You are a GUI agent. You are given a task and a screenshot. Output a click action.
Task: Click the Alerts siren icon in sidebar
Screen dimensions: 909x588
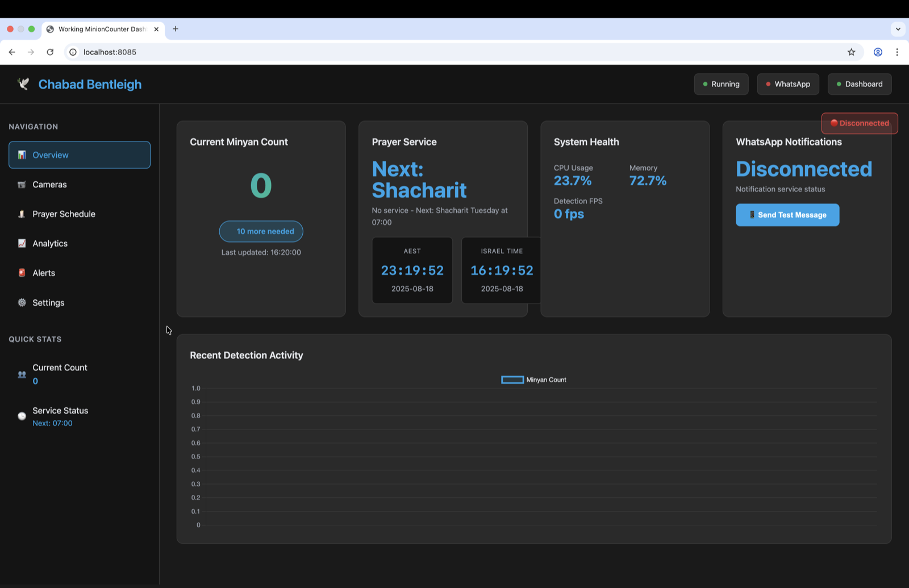pyautogui.click(x=22, y=273)
